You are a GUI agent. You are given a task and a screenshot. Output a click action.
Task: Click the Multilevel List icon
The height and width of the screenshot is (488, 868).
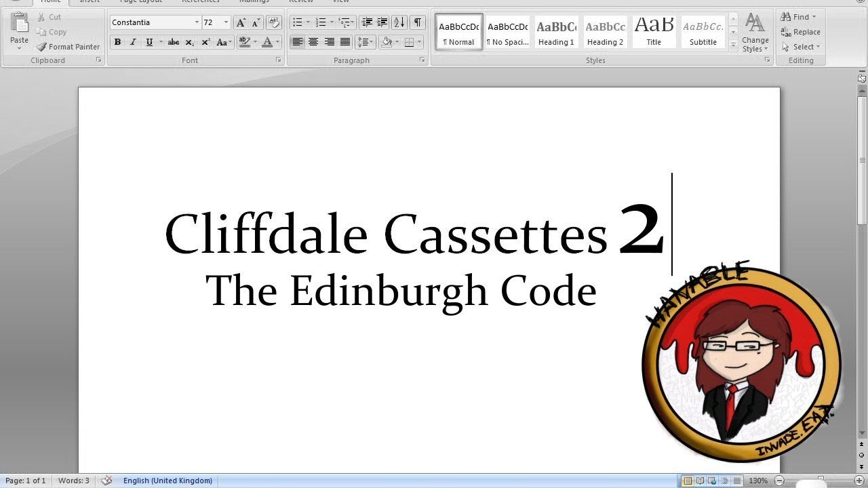pos(346,22)
